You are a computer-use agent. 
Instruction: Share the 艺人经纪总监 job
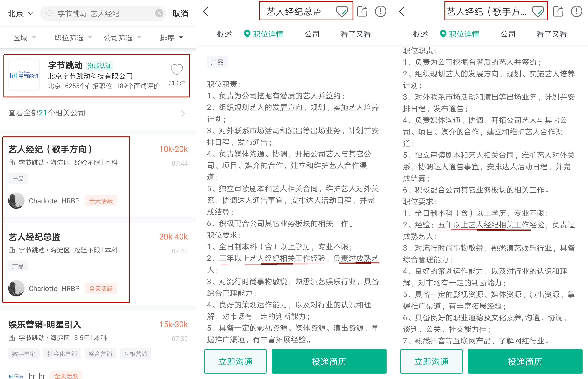click(362, 11)
